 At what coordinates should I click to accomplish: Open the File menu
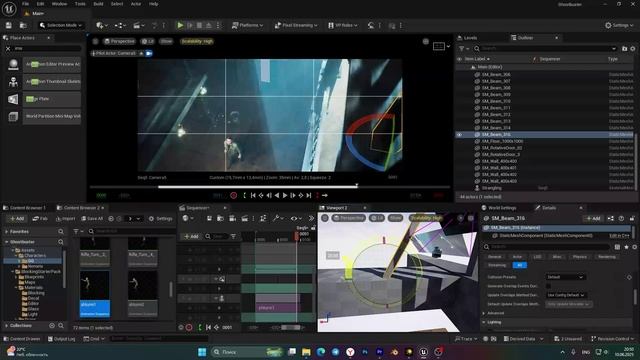(25, 4)
